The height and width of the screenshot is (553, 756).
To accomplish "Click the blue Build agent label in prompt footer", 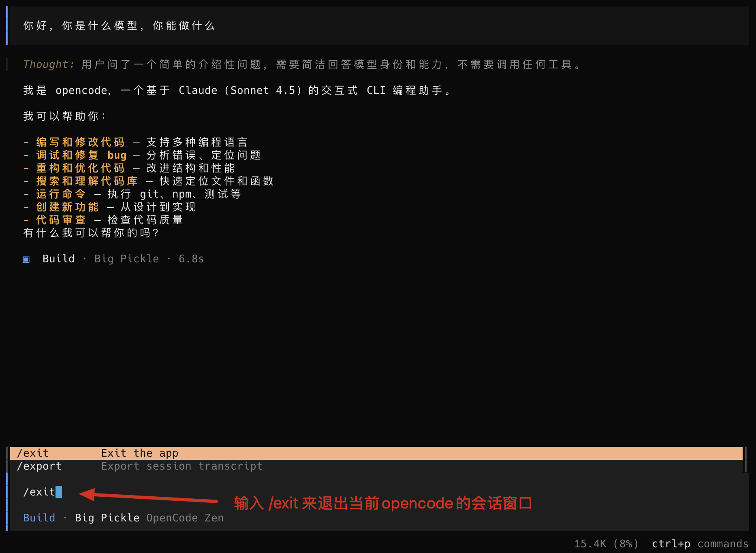I will (39, 518).
